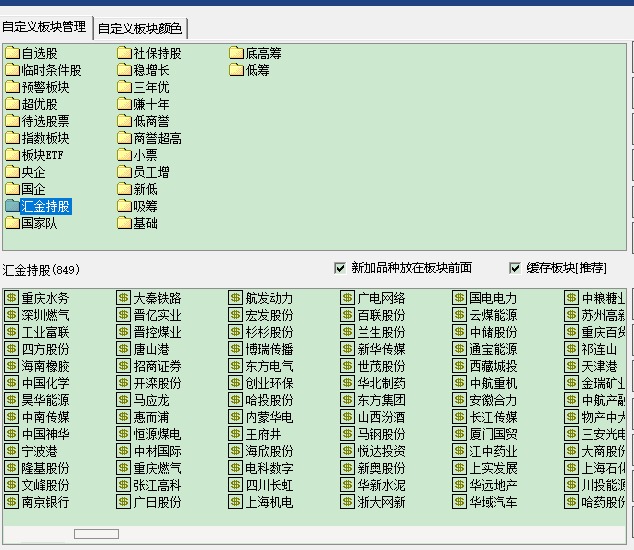This screenshot has width=634, height=550.
Task: Open the 商誉超高 folder icon
Action: click(125, 138)
